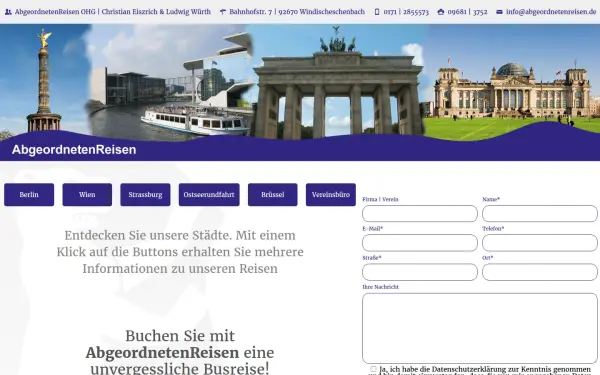The image size is (600, 375).
Task: Click the signpost address icon
Action: click(223, 12)
